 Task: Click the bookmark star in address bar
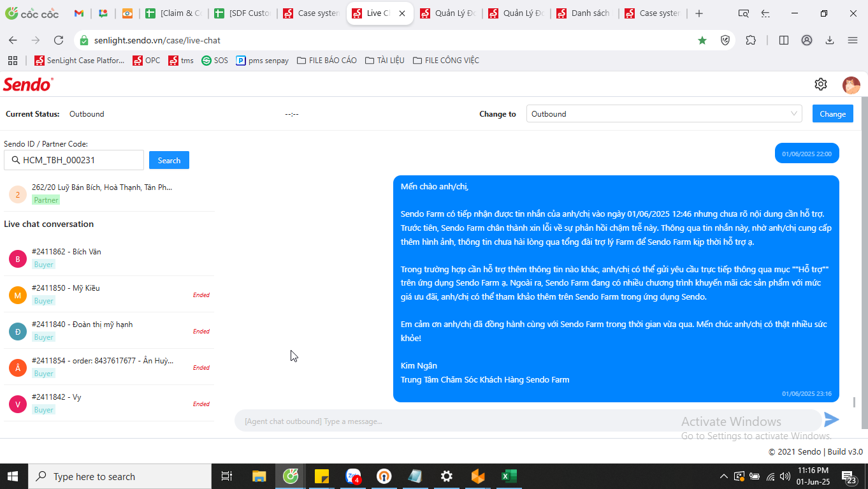pyautogui.click(x=702, y=40)
